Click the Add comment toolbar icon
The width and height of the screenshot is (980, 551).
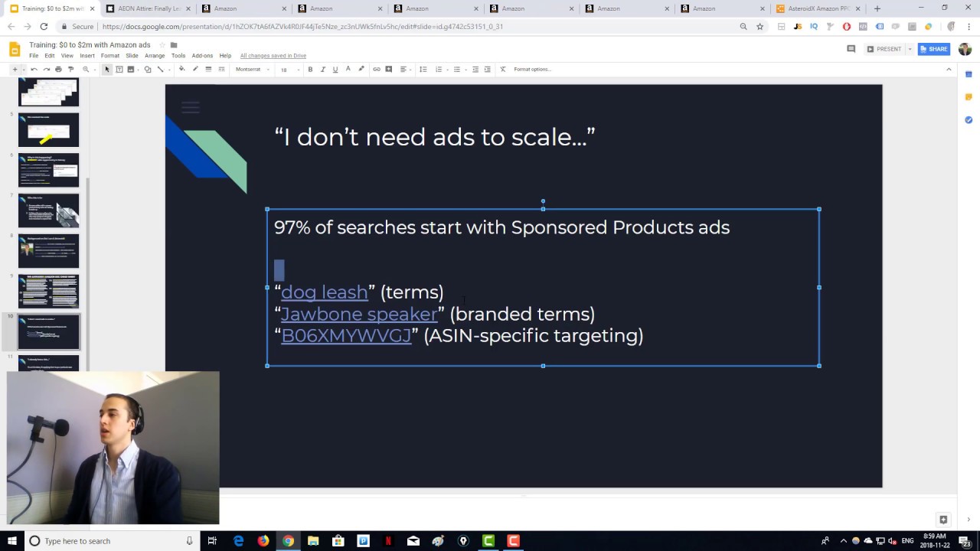389,69
